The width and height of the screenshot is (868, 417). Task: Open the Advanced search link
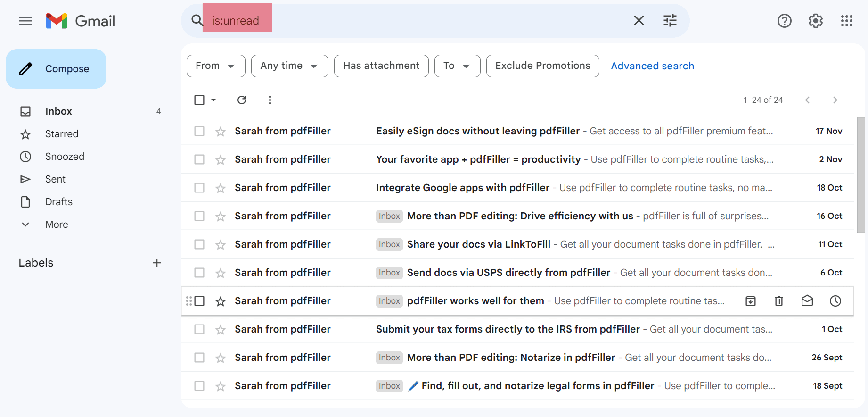click(x=652, y=66)
